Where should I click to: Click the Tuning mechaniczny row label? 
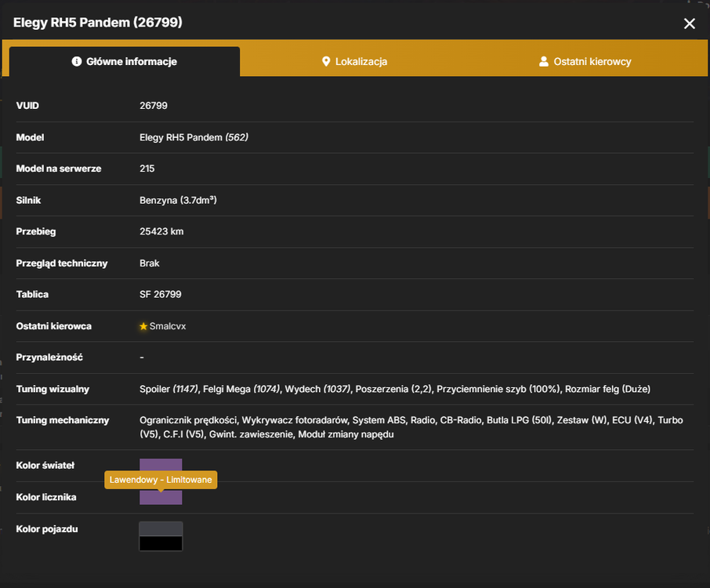[63, 420]
